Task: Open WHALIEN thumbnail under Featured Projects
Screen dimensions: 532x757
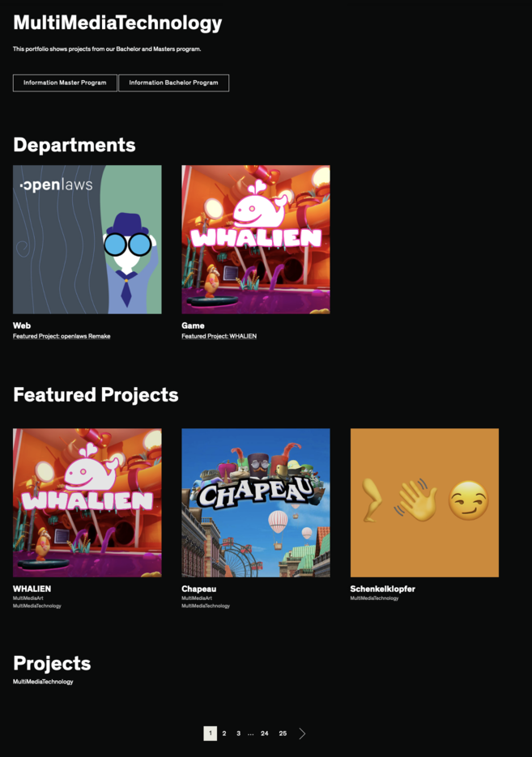Action: coord(87,503)
